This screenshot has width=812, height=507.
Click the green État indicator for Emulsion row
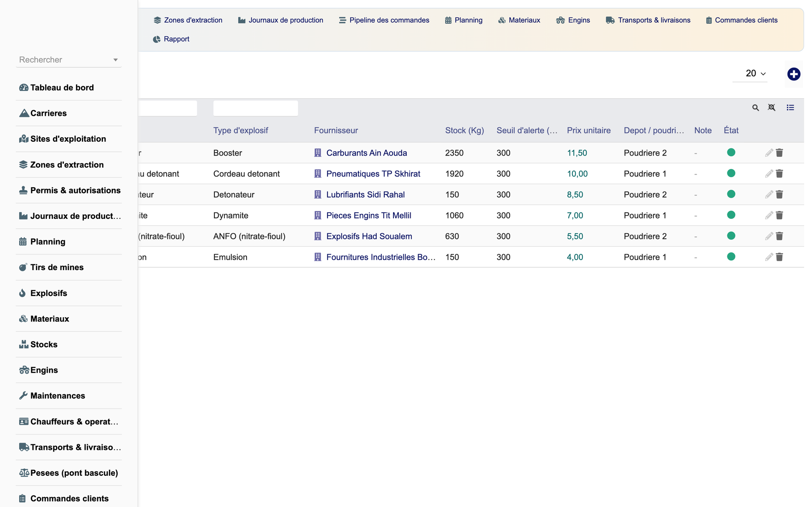[x=731, y=257]
